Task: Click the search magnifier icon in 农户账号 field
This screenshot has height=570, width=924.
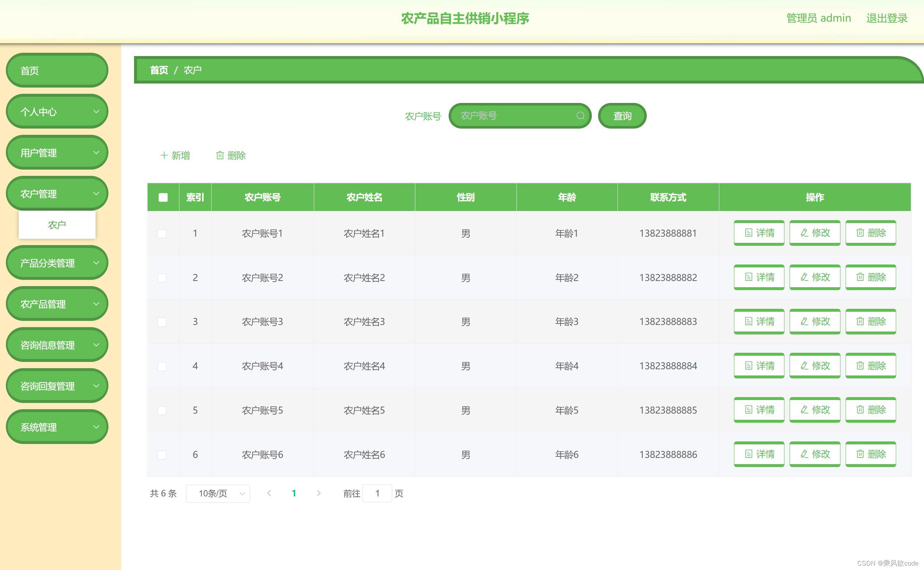Action: tap(580, 116)
